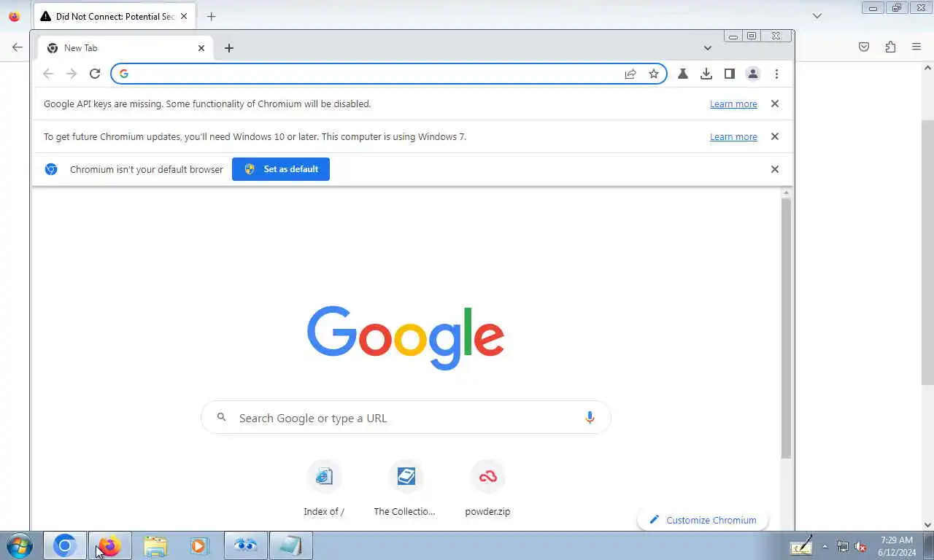Select Firefox 'Did Not Connect' tab

point(115,16)
